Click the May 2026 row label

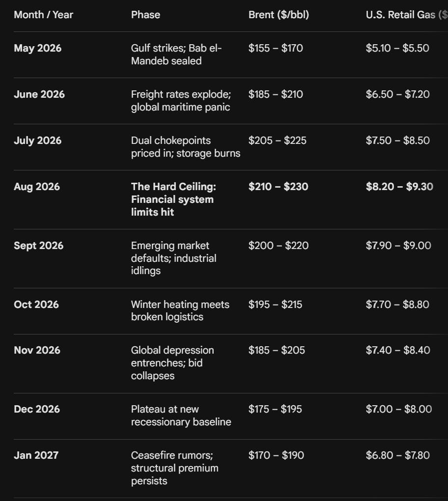pos(38,48)
